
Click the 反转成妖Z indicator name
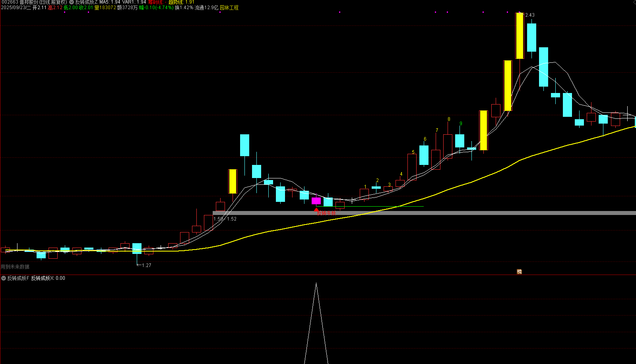tap(86, 2)
